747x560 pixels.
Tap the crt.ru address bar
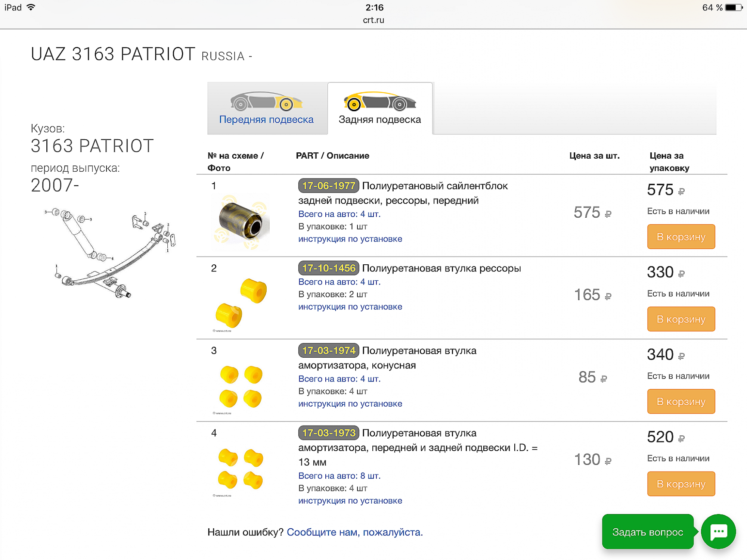[373, 20]
